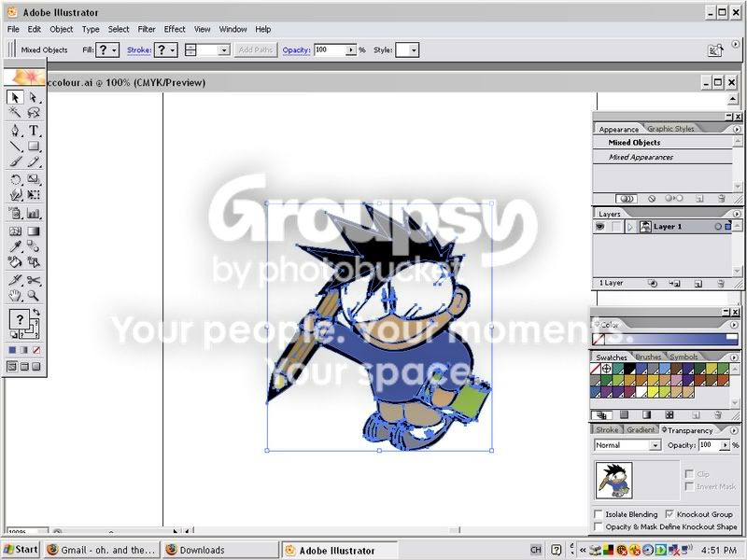Image resolution: width=747 pixels, height=560 pixels.
Task: Click the Transparency panel artwork thumbnail
Action: [x=613, y=480]
